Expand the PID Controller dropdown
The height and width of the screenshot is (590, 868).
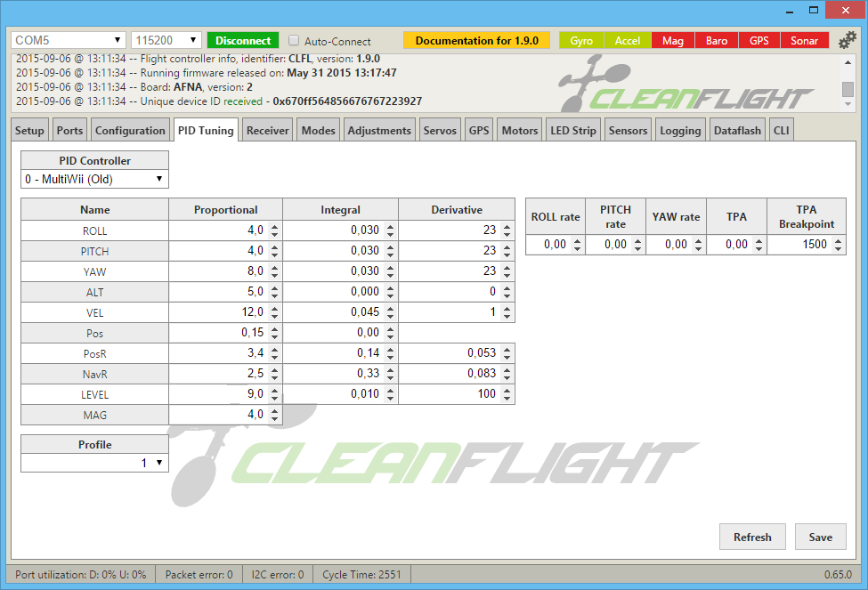pyautogui.click(x=94, y=180)
